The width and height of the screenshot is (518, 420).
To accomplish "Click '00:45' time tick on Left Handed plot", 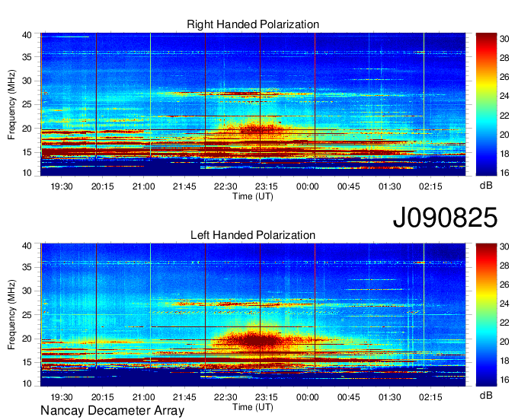I will point(349,397).
